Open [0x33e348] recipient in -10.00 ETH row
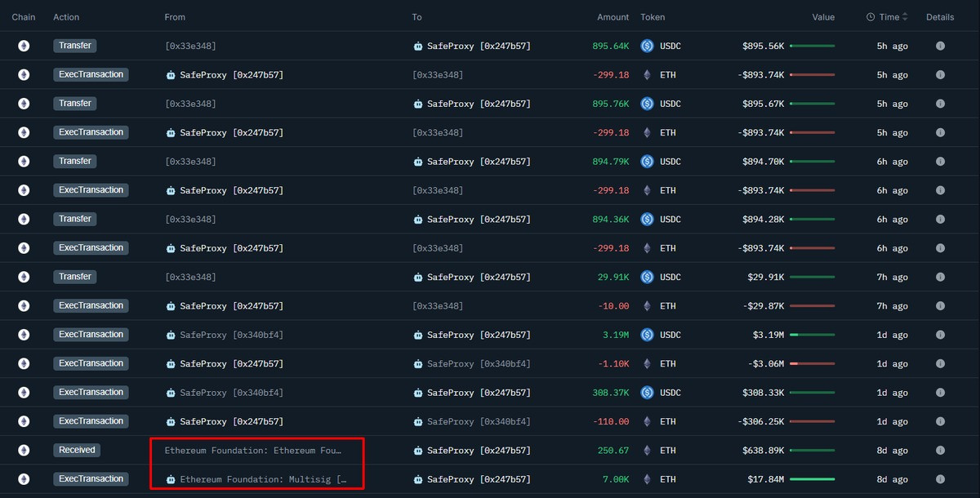 pyautogui.click(x=437, y=306)
